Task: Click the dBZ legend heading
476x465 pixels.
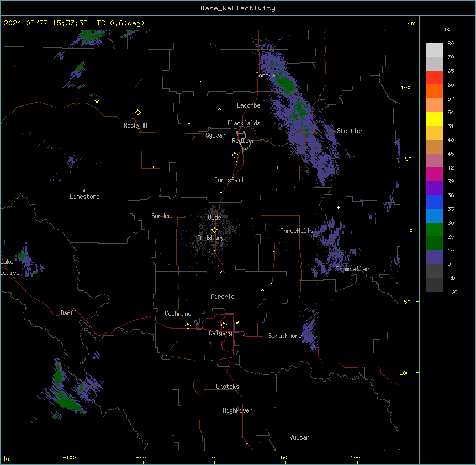Action: point(447,30)
